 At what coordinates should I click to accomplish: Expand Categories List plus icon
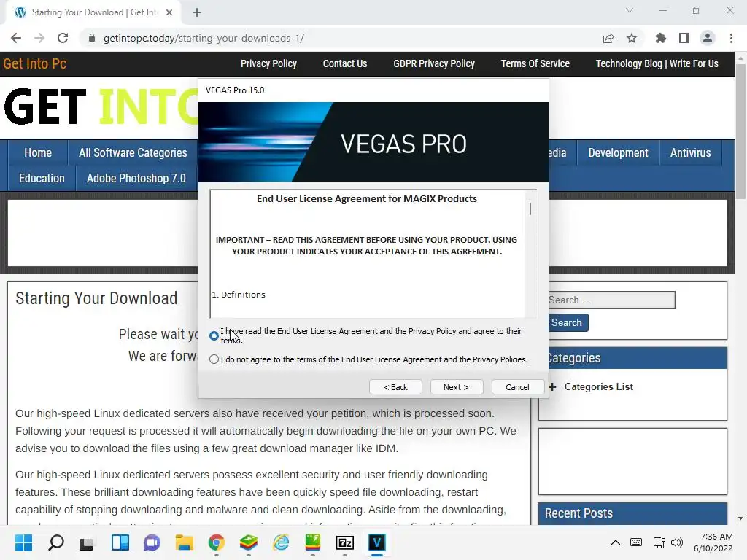(x=552, y=387)
